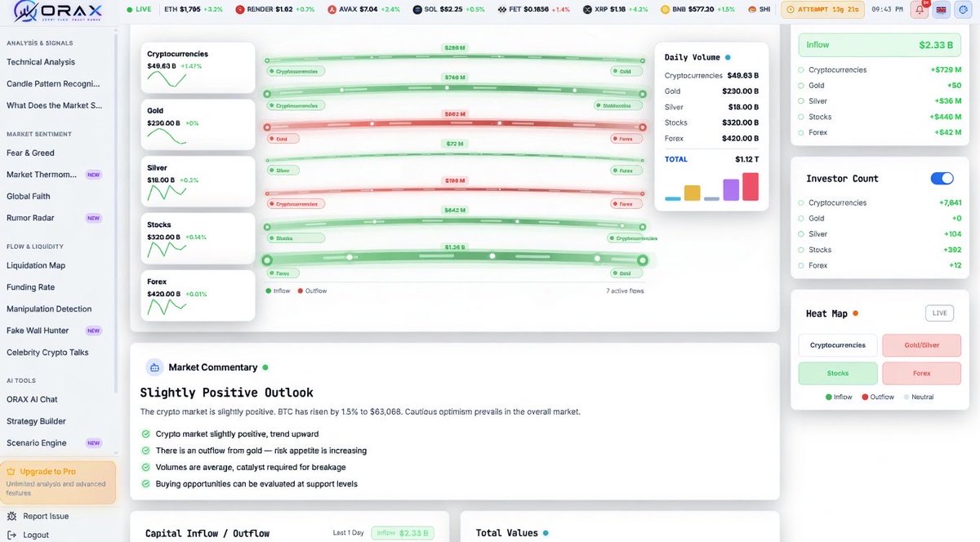The image size is (980, 542).
Task: Select the Silver asset card
Action: [198, 183]
